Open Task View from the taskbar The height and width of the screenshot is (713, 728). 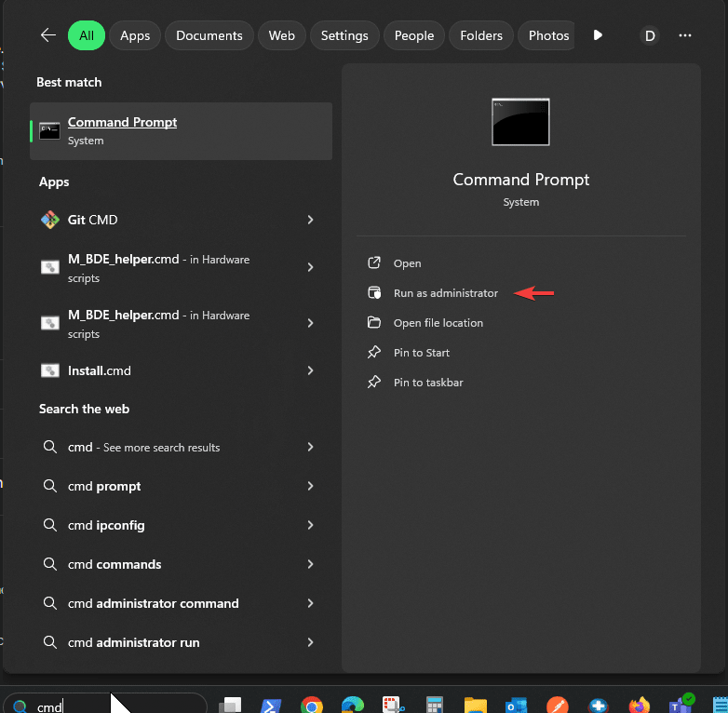(230, 705)
